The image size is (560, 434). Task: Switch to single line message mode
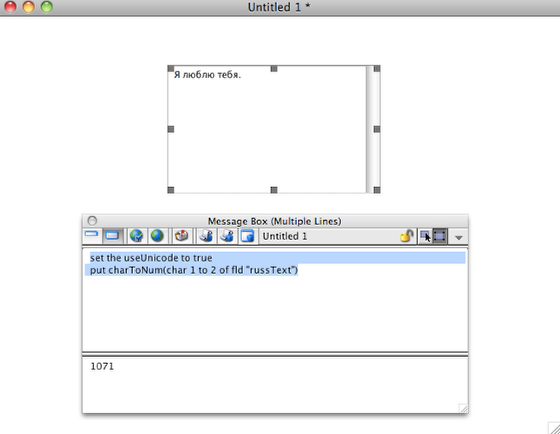click(91, 235)
